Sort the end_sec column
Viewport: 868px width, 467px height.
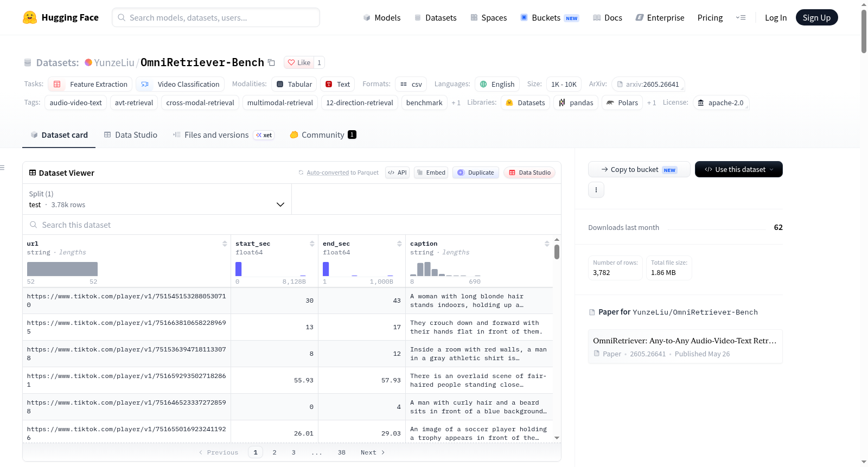tap(399, 244)
